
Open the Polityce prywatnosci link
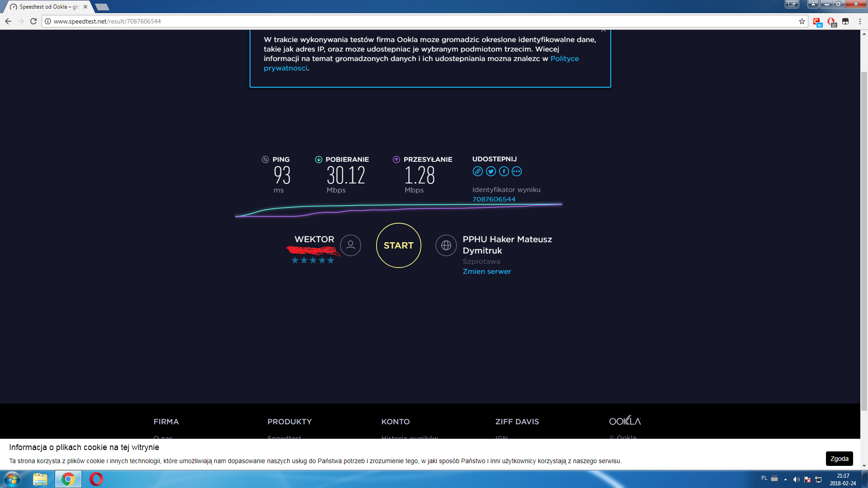point(421,63)
